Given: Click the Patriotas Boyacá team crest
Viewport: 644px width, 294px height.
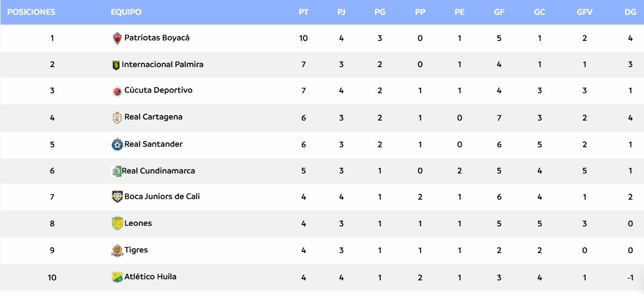Looking at the screenshot, I should pos(117,39).
